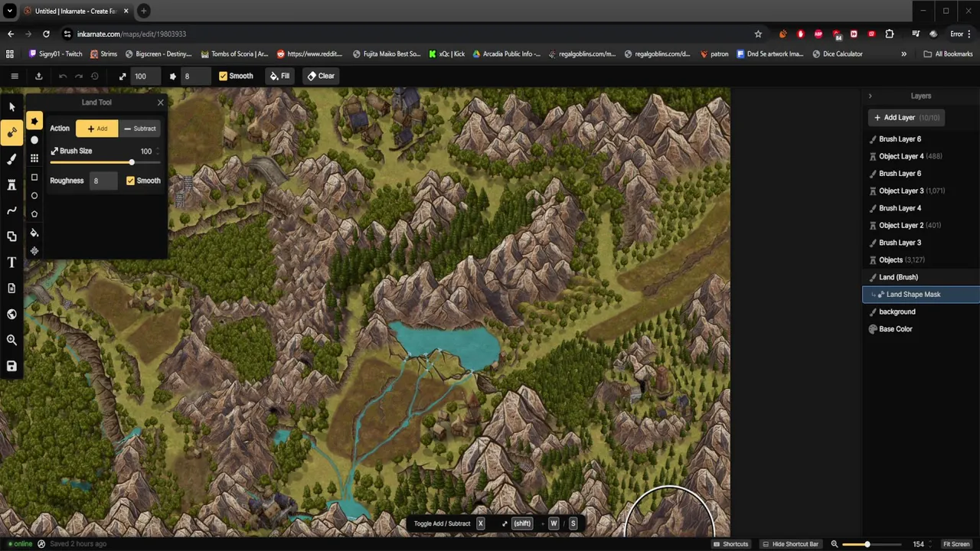Select the Objects layer
The width and height of the screenshot is (980, 551).
921,260
